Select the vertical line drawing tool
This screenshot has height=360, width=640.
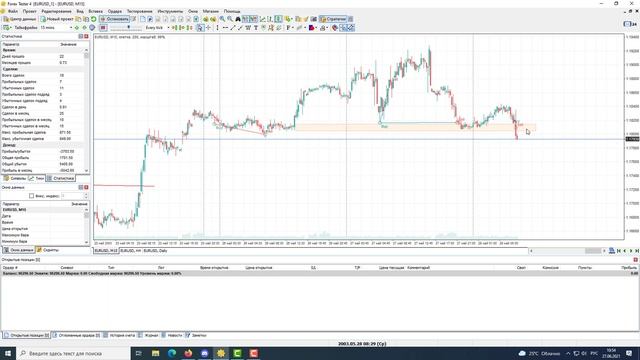coord(217,28)
